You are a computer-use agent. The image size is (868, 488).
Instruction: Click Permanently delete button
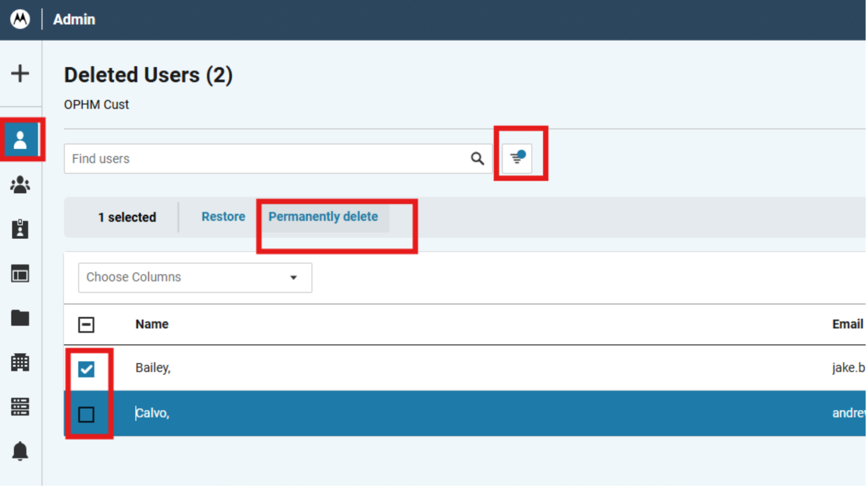coord(324,217)
